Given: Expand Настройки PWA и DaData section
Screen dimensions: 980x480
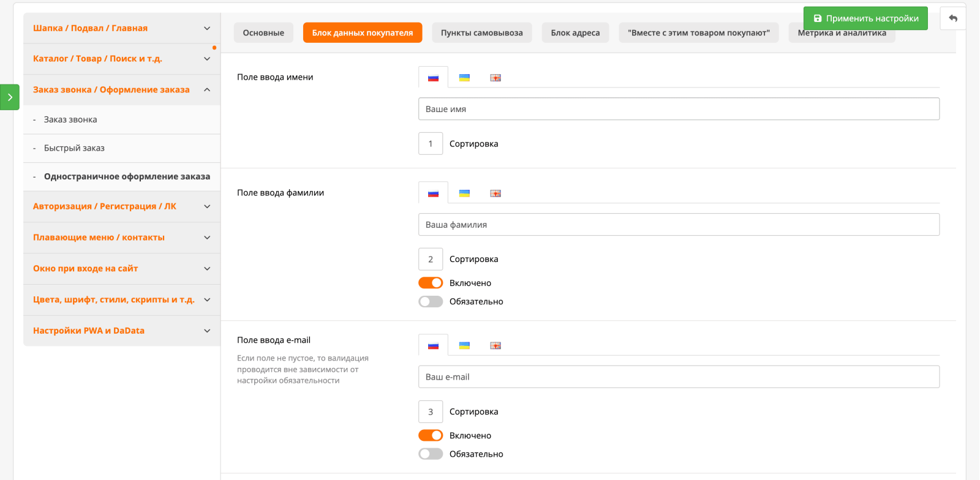Looking at the screenshot, I should click(122, 331).
